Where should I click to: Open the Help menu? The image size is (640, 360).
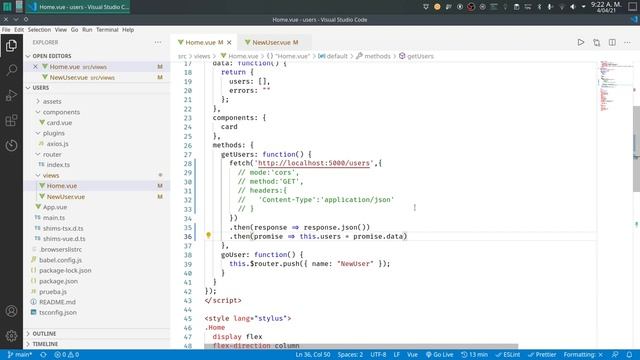point(128,30)
